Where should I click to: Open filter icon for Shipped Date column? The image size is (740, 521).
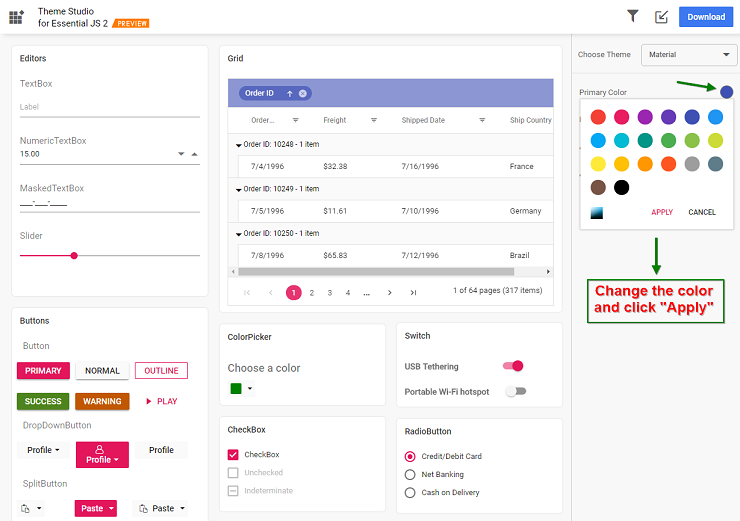[x=482, y=120]
